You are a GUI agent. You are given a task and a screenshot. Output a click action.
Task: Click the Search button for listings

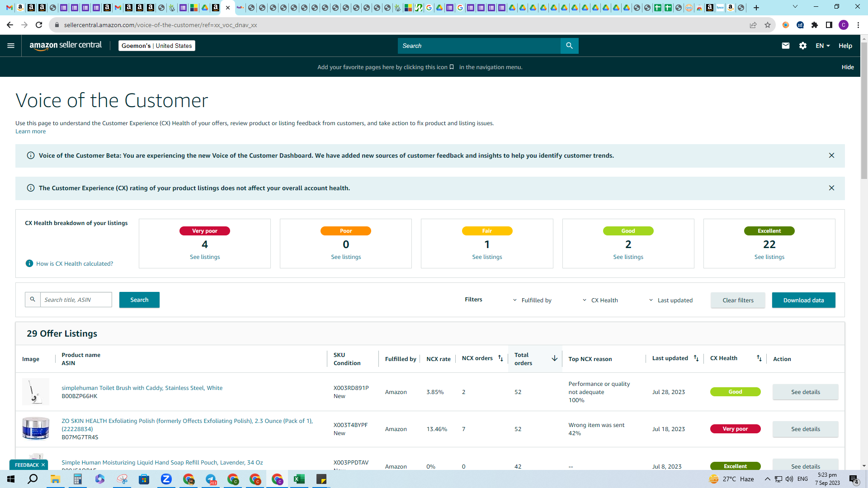coord(139,300)
